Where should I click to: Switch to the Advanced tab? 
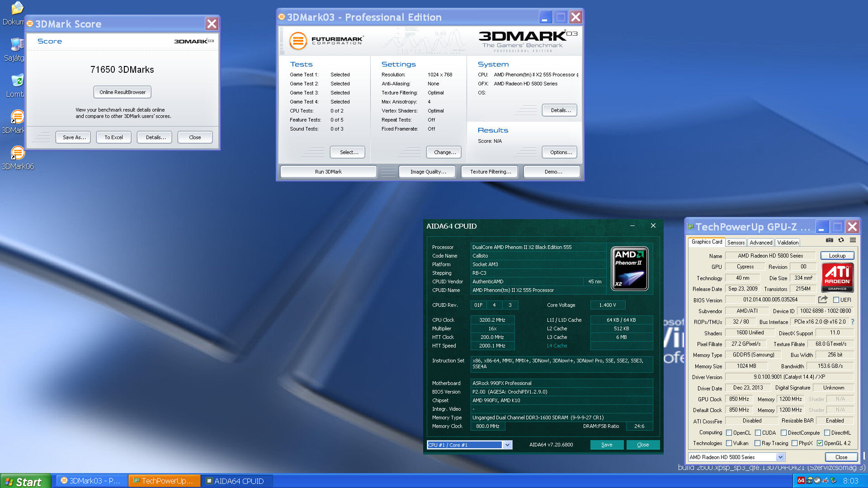[x=761, y=243]
